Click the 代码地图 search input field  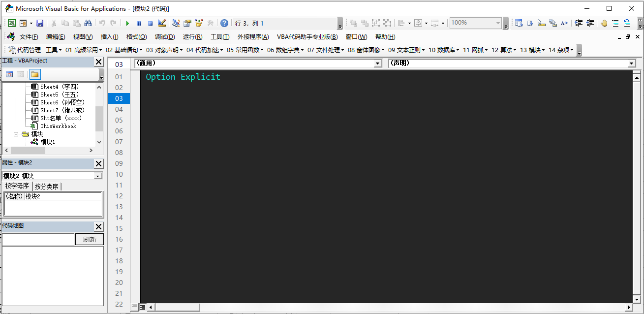[38, 240]
